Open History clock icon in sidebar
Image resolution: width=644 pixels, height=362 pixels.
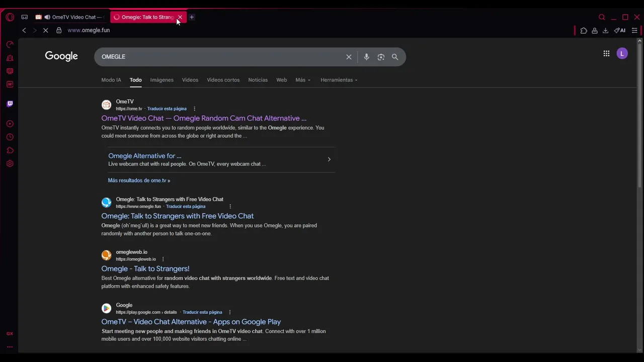[10, 137]
